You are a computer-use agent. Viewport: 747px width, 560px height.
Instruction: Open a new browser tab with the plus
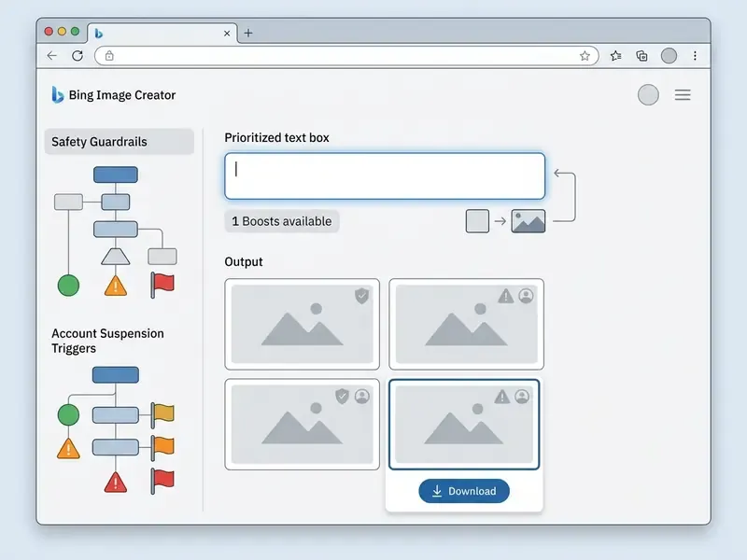[248, 33]
